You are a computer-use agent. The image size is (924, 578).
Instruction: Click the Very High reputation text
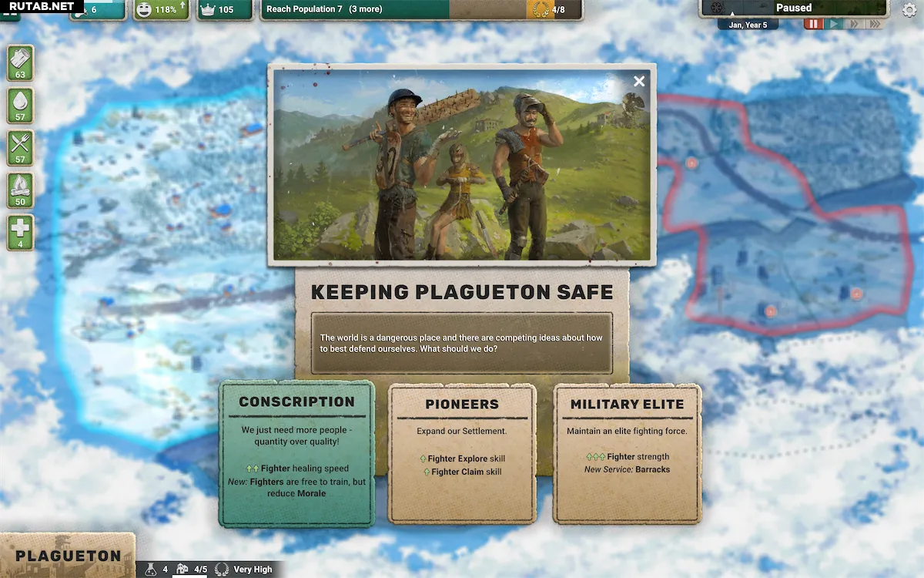pos(253,570)
